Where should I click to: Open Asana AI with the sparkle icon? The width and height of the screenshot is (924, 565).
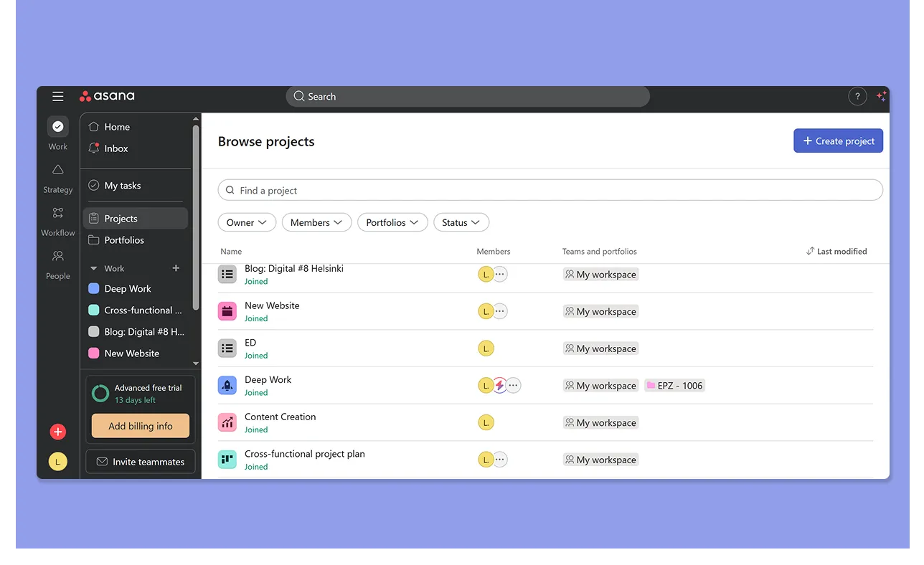pos(881,95)
